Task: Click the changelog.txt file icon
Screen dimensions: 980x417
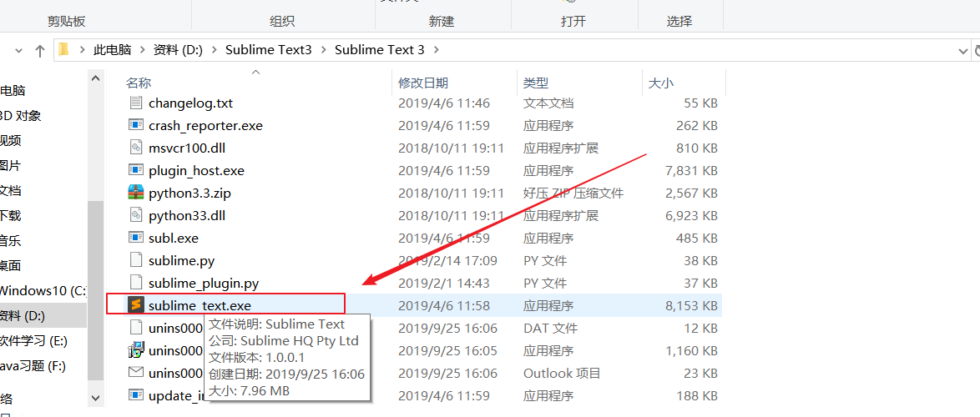Action: click(136, 103)
